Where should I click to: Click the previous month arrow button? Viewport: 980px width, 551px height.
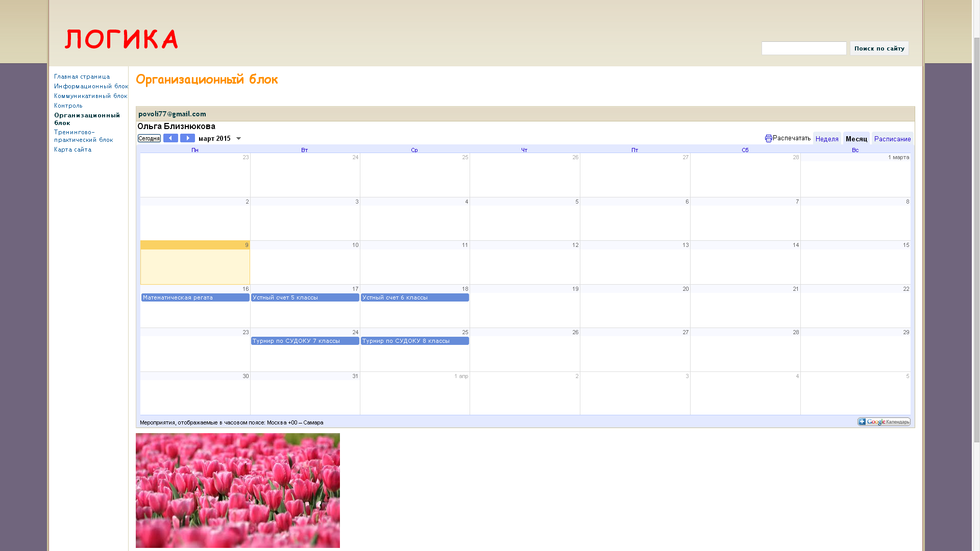170,138
